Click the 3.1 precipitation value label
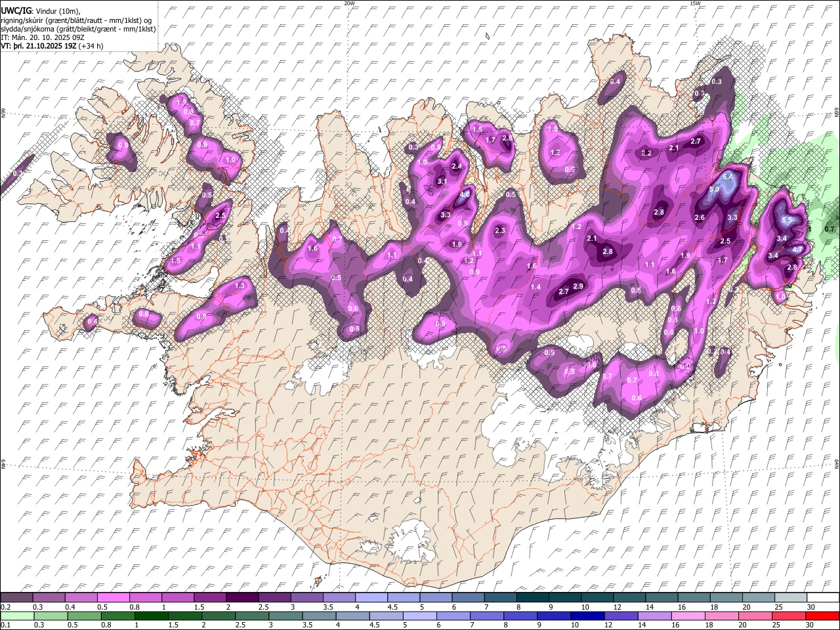The width and height of the screenshot is (840, 630). point(442,181)
